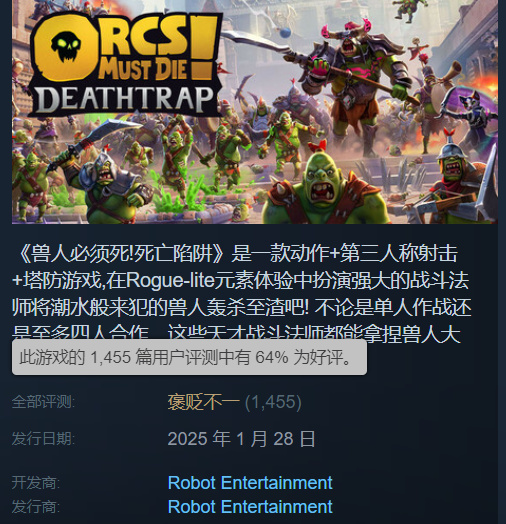Click the gray review percentage tooltip

click(189, 357)
